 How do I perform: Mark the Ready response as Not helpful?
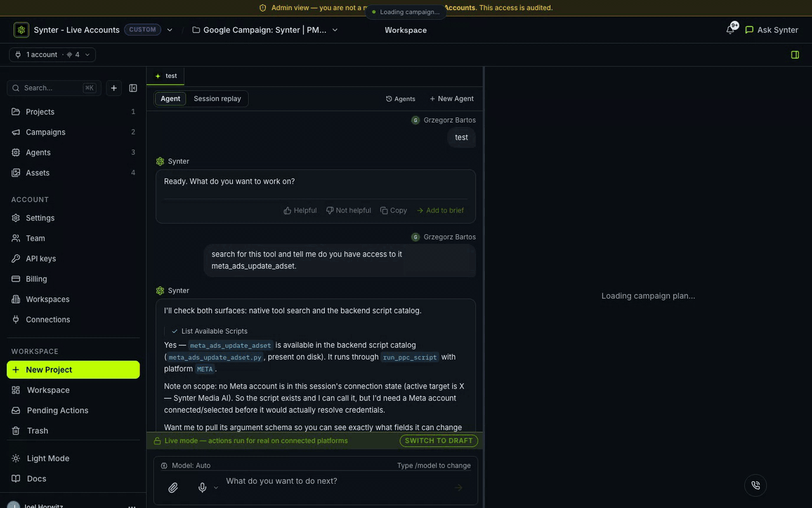point(348,211)
